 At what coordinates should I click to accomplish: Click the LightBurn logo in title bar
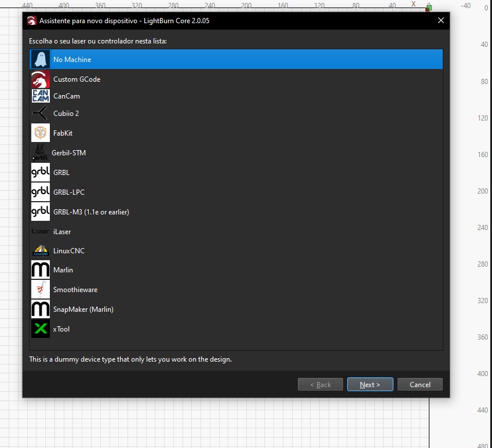(x=31, y=21)
